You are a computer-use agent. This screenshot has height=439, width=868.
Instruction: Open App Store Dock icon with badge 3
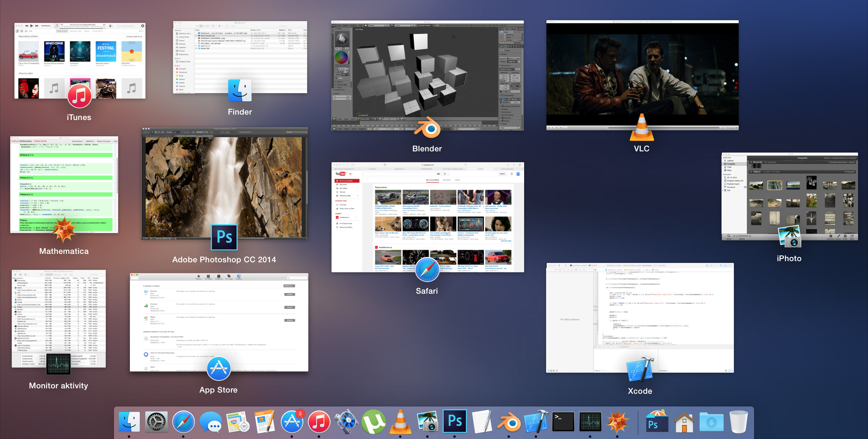click(292, 422)
